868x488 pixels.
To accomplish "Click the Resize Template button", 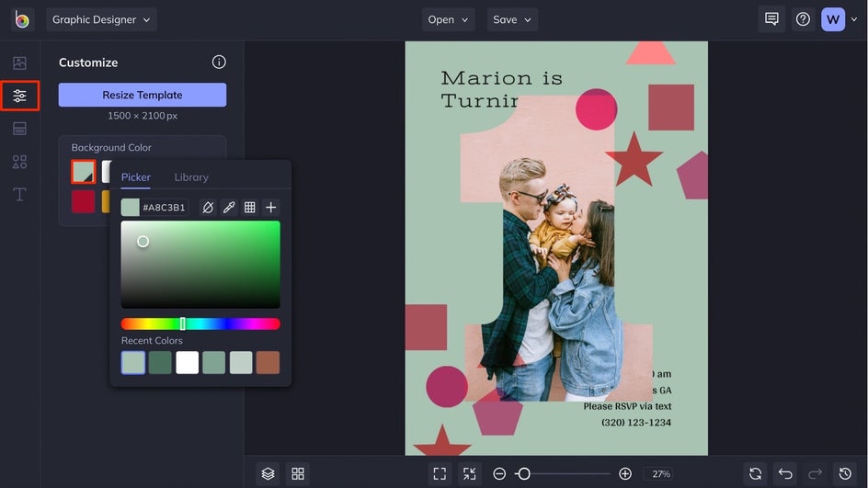I will click(143, 95).
